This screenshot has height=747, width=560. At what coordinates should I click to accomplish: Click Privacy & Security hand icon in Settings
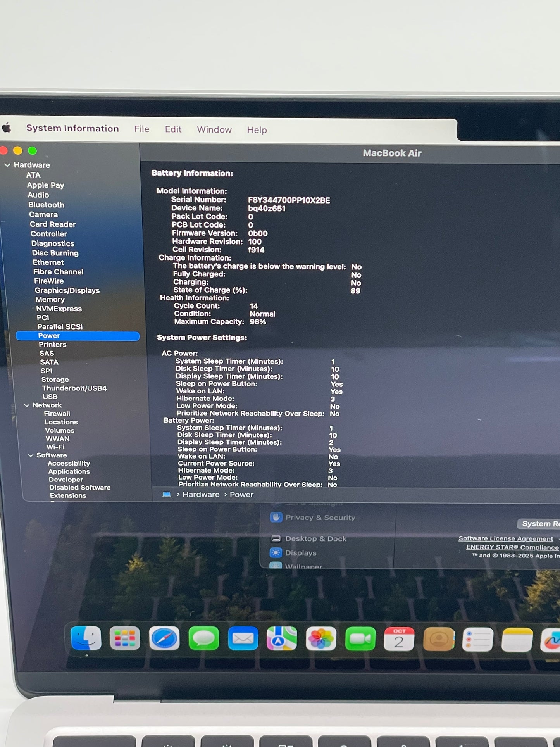coord(276,517)
